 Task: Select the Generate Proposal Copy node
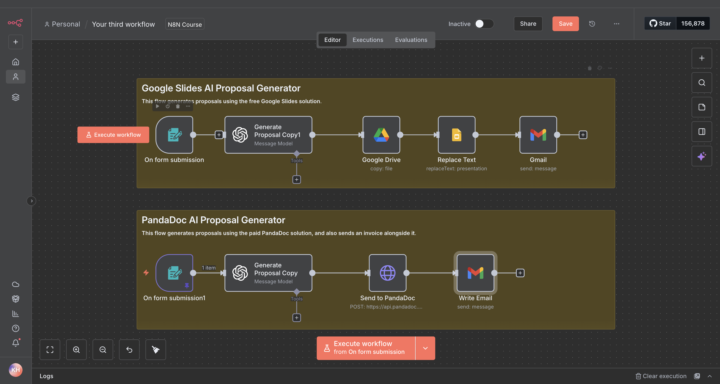pyautogui.click(x=268, y=273)
